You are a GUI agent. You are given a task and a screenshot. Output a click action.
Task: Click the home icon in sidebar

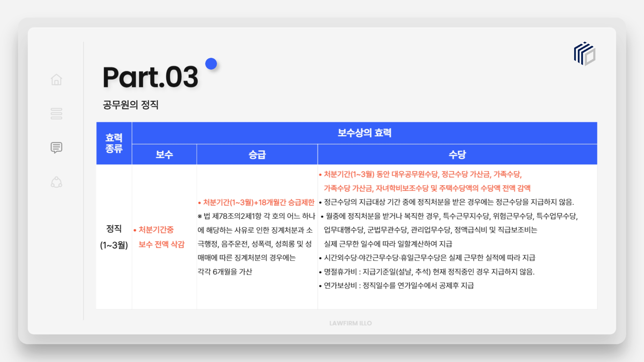[x=56, y=80]
